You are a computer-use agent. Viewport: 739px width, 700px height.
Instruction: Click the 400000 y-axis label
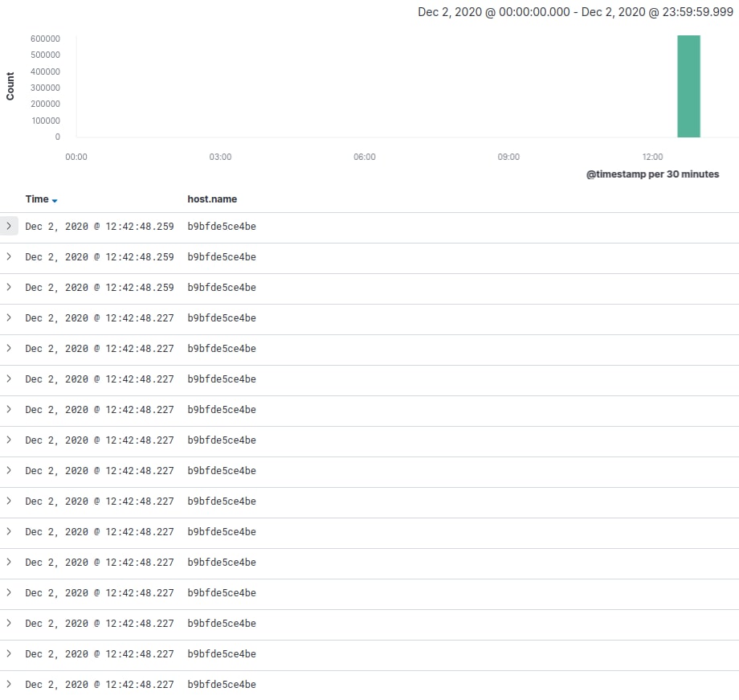coord(45,72)
